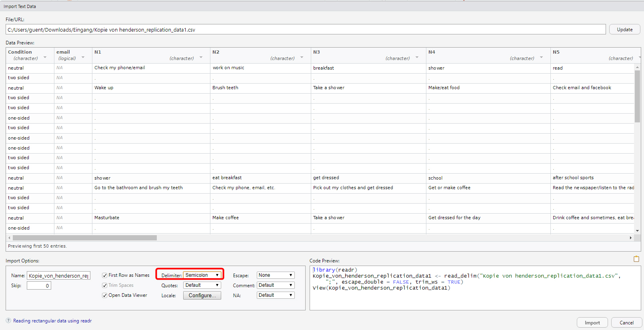Click the Import button
The image size is (644, 330).
(x=592, y=323)
